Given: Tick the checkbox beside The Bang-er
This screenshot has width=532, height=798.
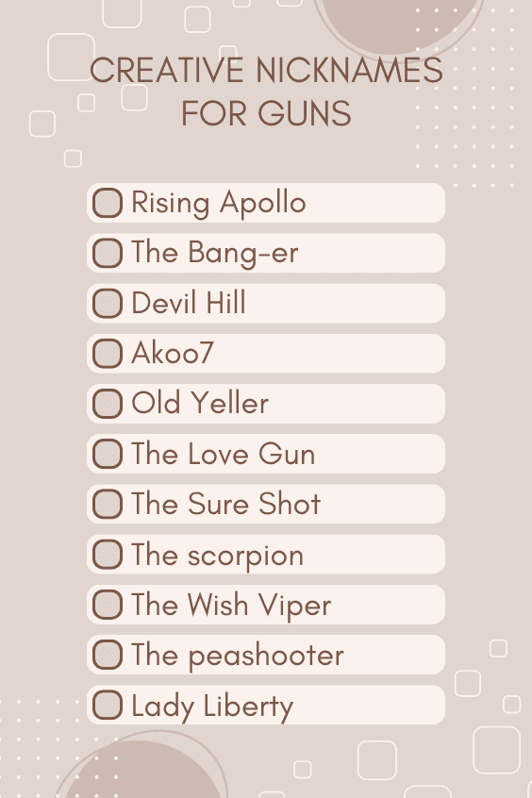Looking at the screenshot, I should click(x=108, y=253).
